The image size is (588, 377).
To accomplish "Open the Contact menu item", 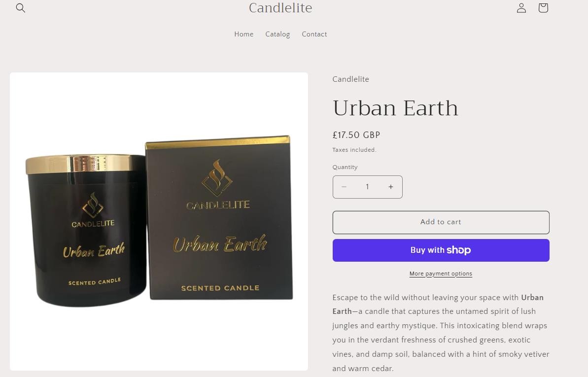I will pyautogui.click(x=314, y=34).
